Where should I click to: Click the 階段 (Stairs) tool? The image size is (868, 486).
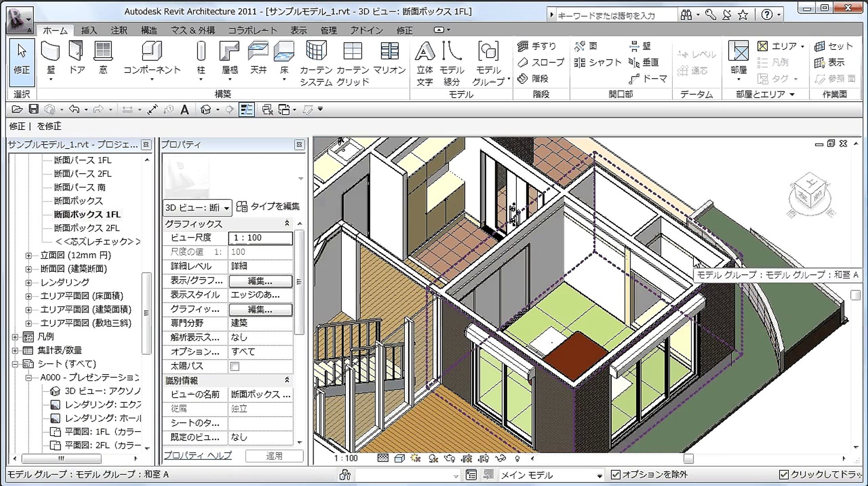pyautogui.click(x=533, y=78)
